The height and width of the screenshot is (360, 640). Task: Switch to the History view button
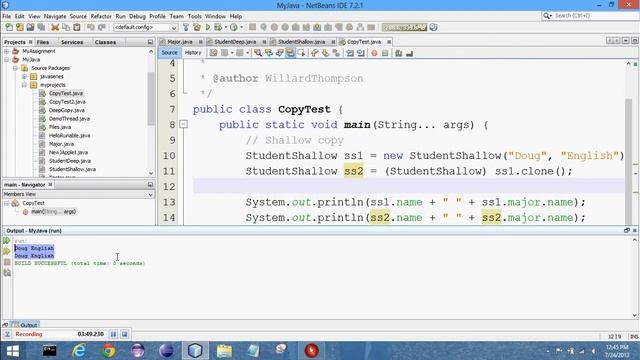[193, 53]
